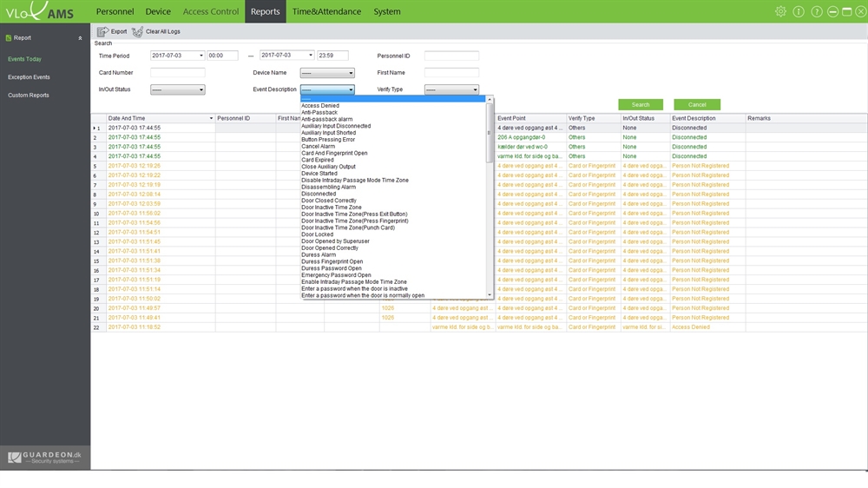This screenshot has height=488, width=868.
Task: Choose Door Opened by Superuser option
Action: pyautogui.click(x=335, y=241)
